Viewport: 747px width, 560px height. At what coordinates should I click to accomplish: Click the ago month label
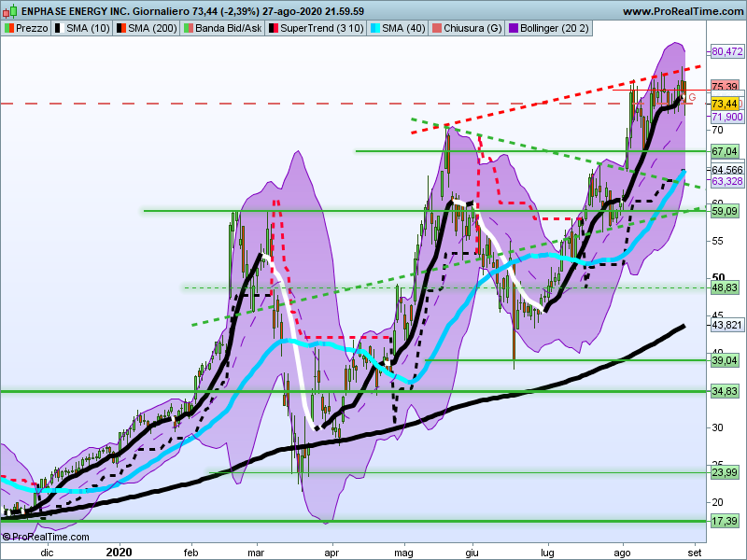pos(622,553)
